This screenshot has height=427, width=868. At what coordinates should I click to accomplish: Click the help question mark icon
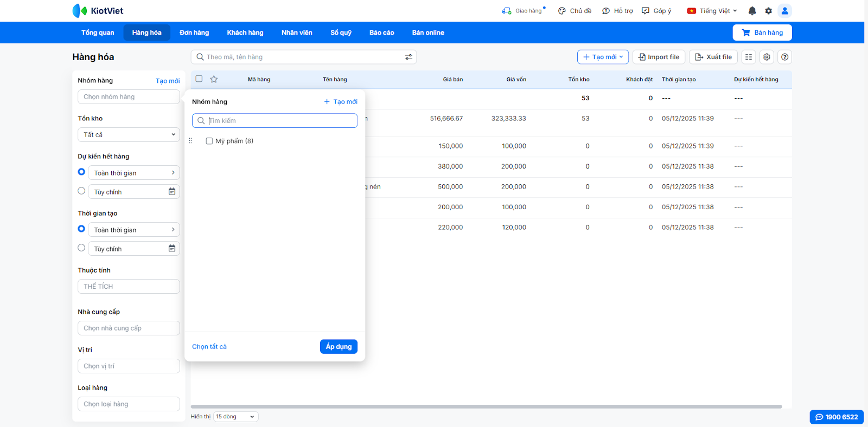coord(784,57)
